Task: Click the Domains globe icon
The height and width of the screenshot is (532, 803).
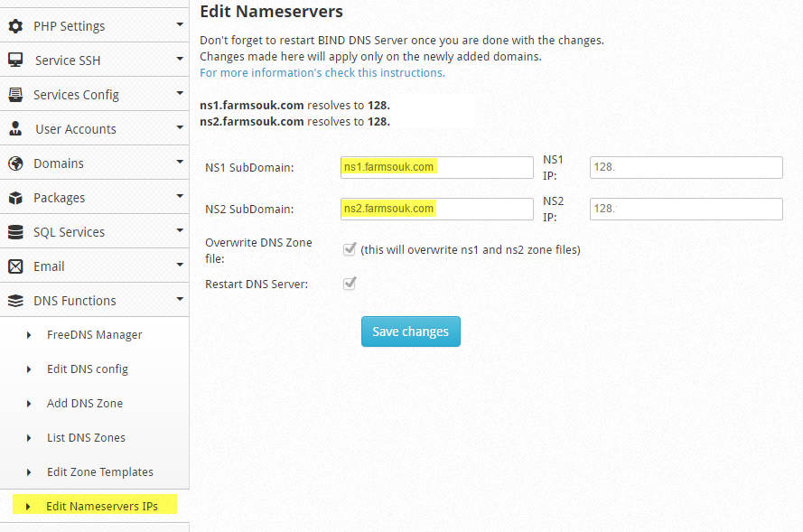Action: pos(15,163)
